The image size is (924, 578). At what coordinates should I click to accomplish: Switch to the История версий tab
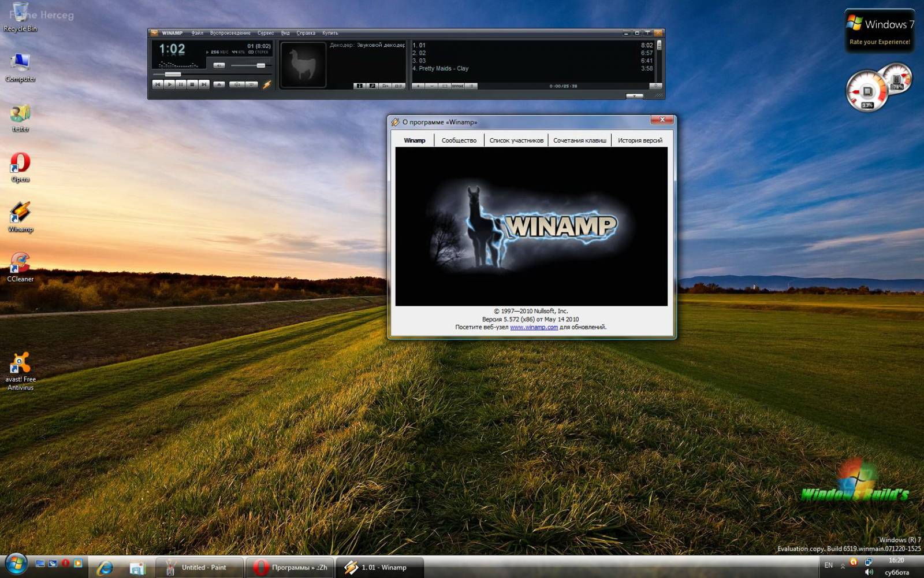[x=640, y=140]
